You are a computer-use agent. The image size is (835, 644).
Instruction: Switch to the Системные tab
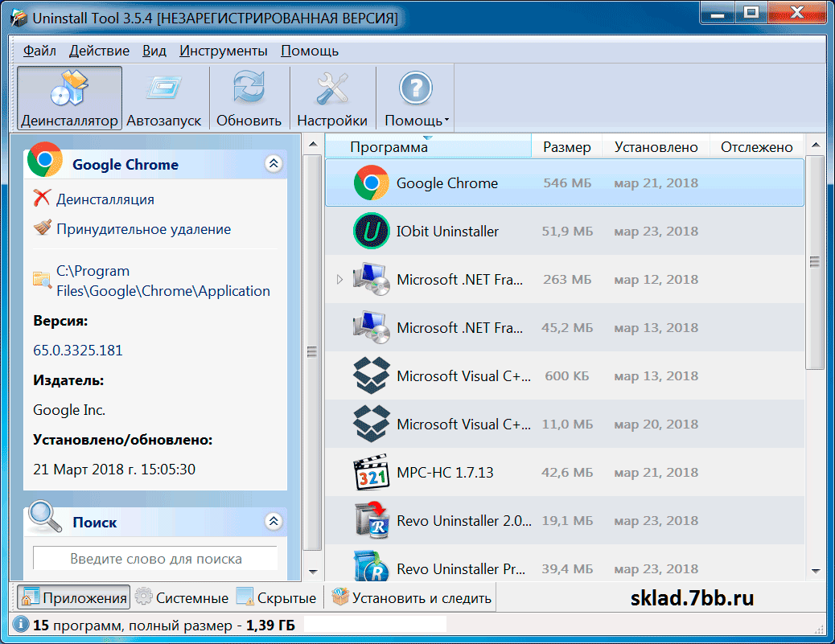coord(182,597)
